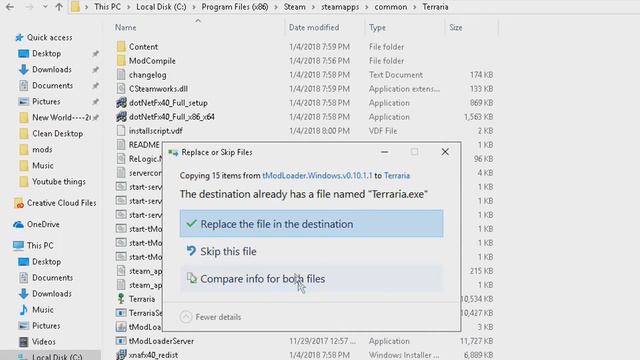
Task: Open Youtube things folder
Action: pos(59,182)
